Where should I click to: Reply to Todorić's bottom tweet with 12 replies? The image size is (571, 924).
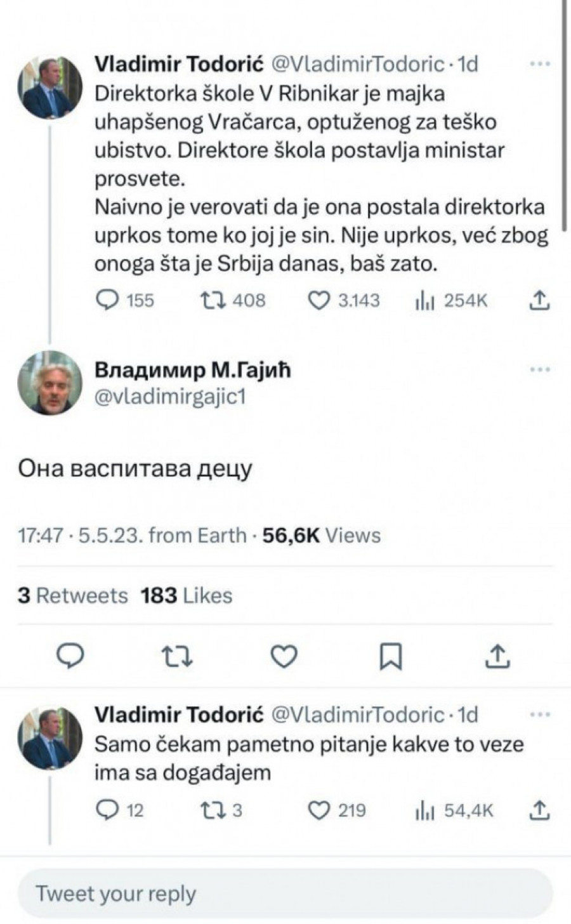pos(107,810)
